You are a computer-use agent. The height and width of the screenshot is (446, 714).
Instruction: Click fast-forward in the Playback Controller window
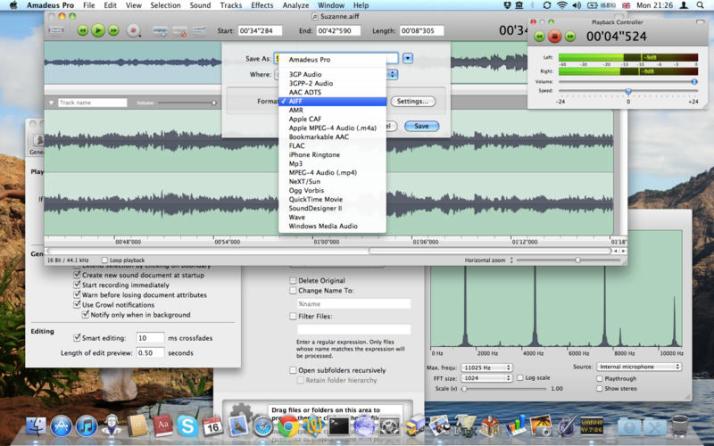click(570, 36)
